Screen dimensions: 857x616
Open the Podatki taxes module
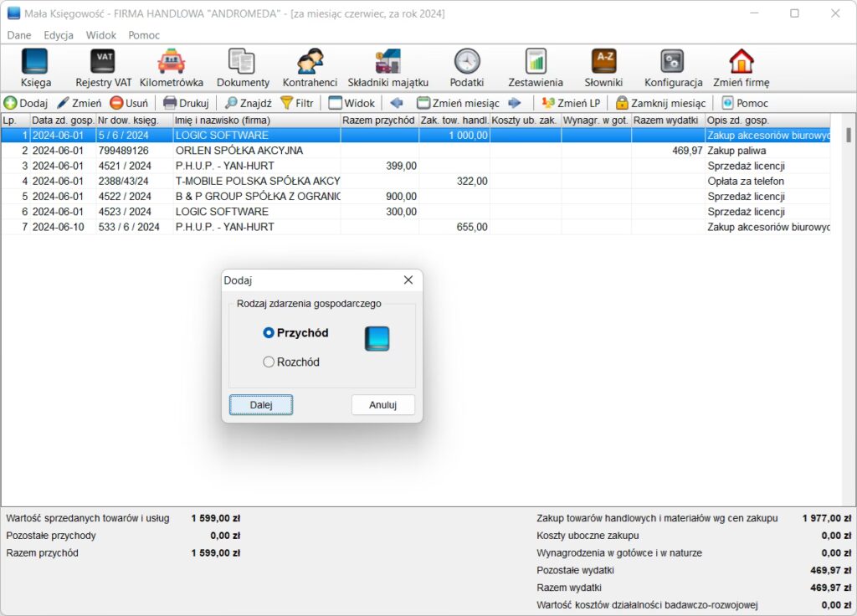(x=467, y=68)
